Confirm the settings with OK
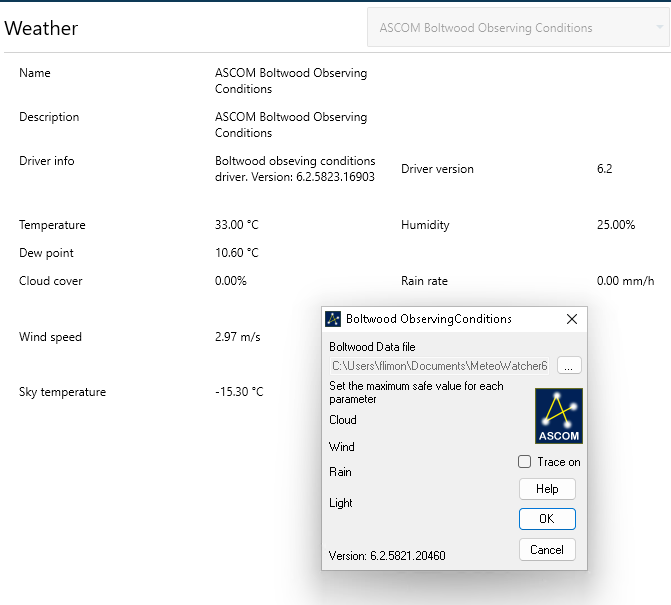The width and height of the screenshot is (671, 605). tap(547, 519)
